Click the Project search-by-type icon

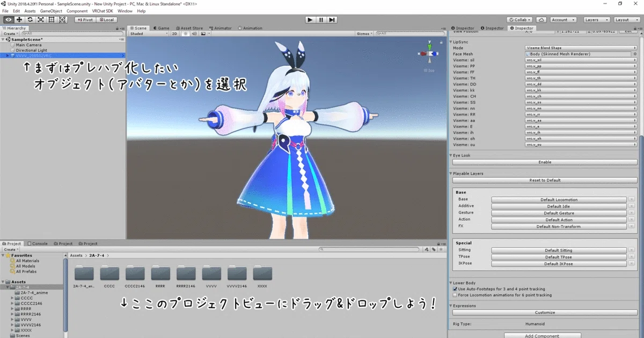coord(427,249)
